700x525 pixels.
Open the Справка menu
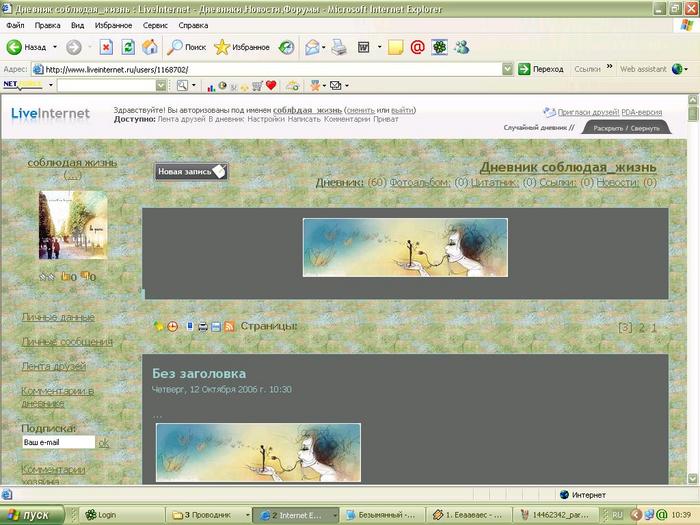[193, 25]
